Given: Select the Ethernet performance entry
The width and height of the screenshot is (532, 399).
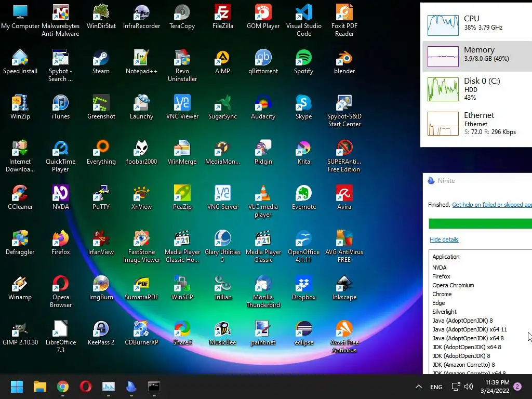Looking at the screenshot, I should pos(477,123).
